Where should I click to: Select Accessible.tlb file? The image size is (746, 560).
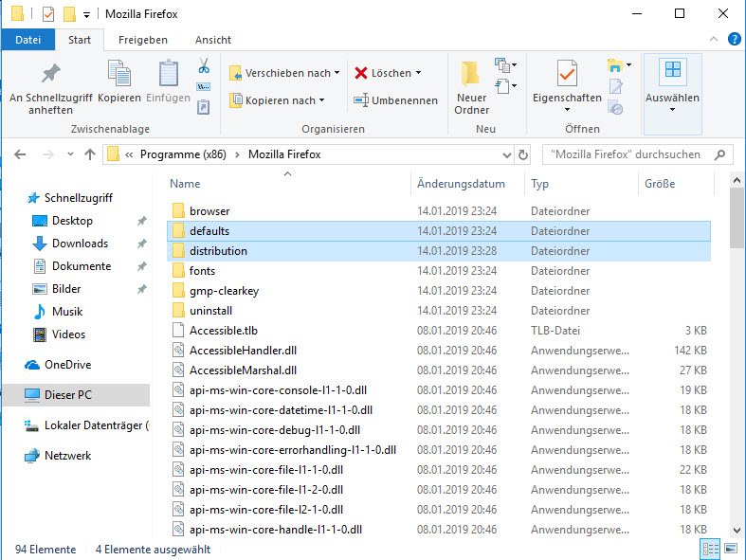(x=439, y=331)
